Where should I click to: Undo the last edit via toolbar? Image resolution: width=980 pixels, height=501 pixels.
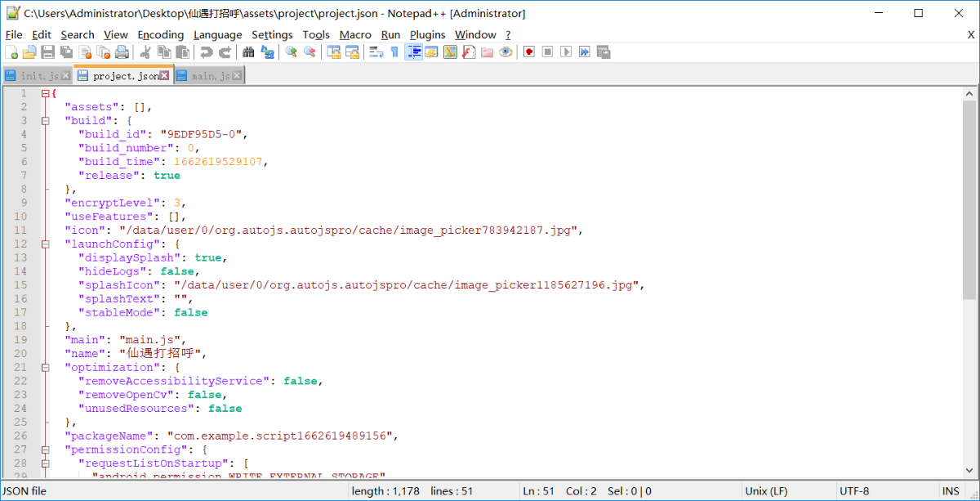[206, 52]
